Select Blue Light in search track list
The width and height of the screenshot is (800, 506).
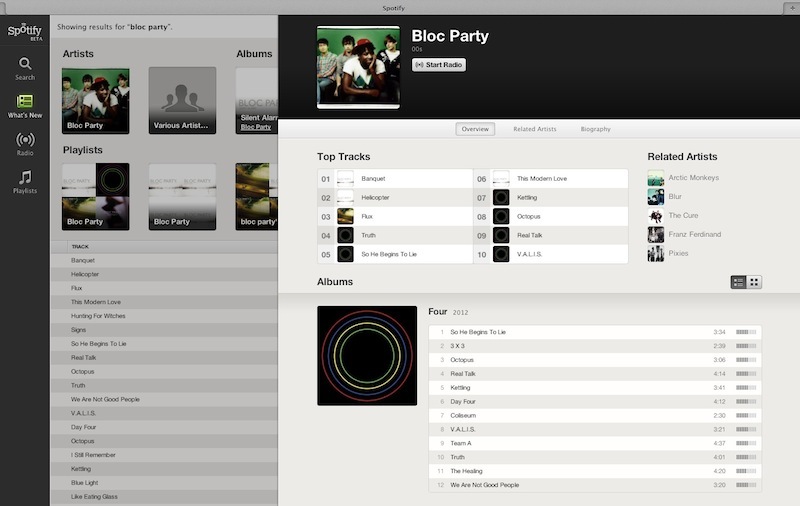[164, 483]
